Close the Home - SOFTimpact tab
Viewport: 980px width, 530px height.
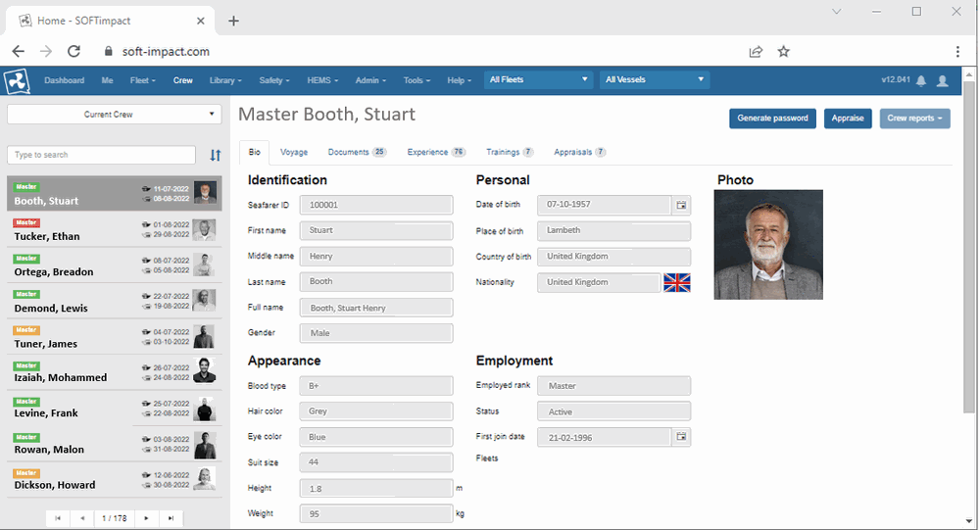200,21
